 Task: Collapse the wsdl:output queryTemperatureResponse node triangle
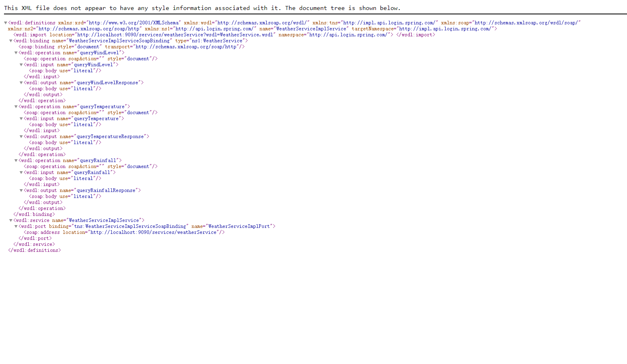coord(21,136)
